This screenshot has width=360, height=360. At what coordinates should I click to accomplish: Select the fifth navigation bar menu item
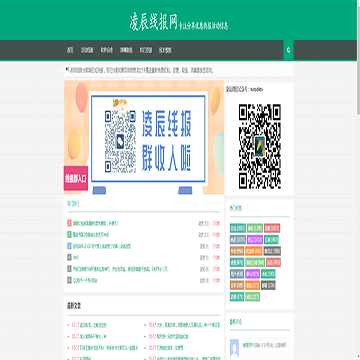(146, 50)
